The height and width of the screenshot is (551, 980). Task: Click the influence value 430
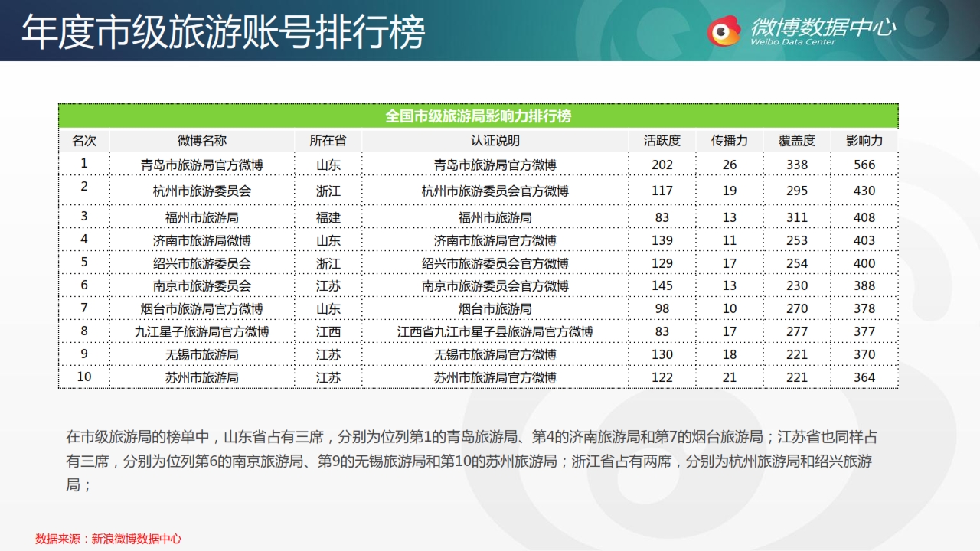(864, 191)
